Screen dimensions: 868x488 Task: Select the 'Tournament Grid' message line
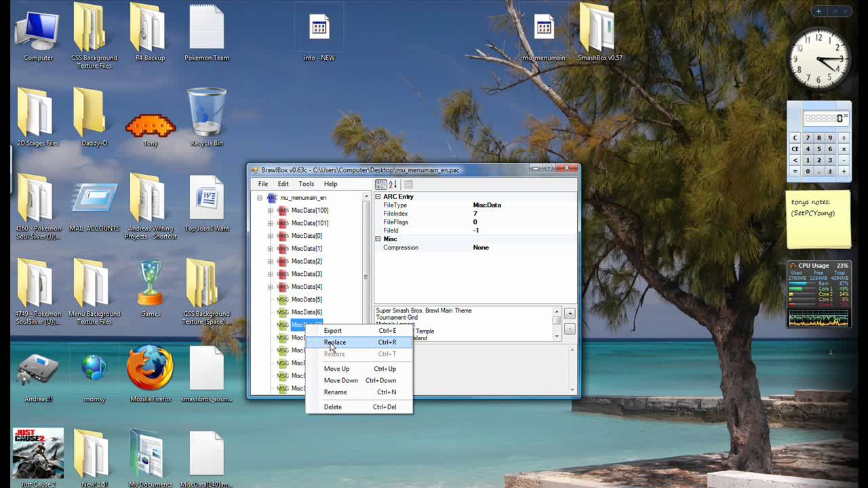(397, 317)
